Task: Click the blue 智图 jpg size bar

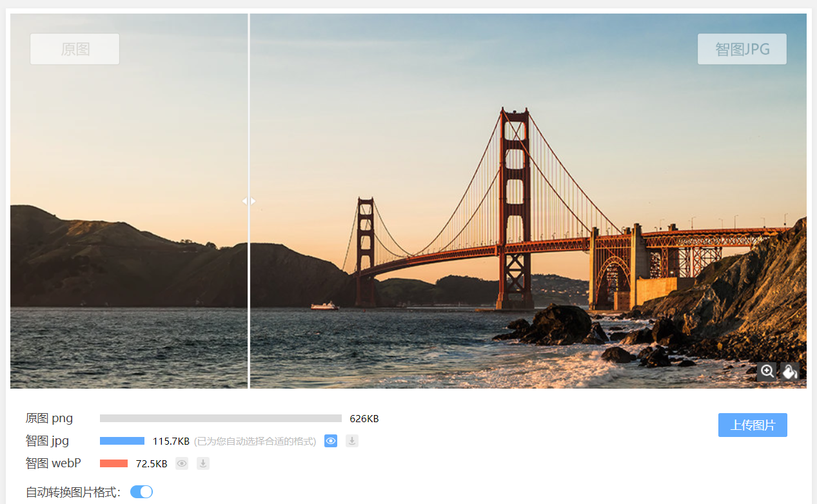Action: tap(122, 441)
